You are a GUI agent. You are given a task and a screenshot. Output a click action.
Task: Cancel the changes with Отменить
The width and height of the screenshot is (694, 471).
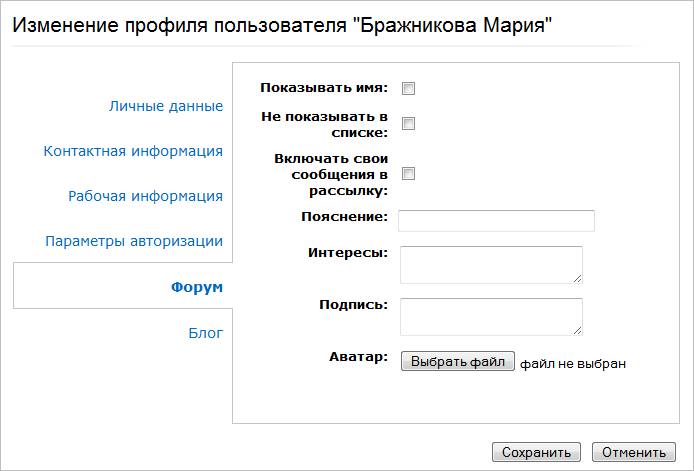coord(633,452)
